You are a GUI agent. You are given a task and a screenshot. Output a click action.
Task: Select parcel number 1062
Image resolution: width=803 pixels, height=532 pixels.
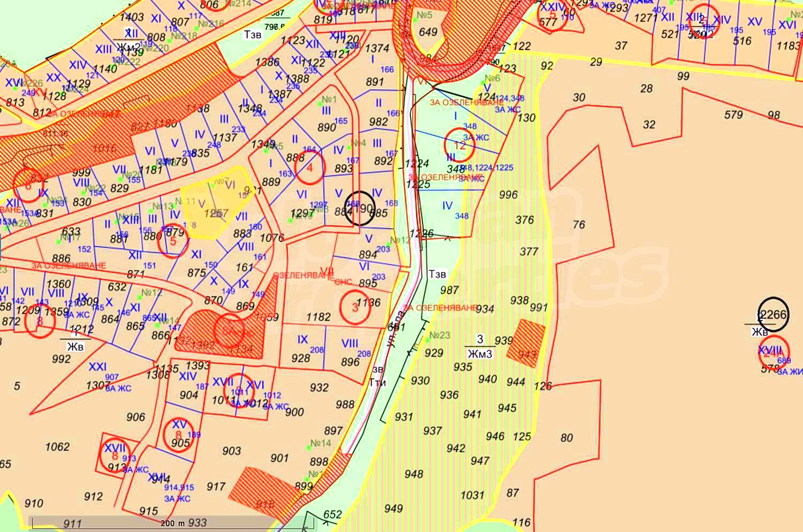(x=57, y=447)
